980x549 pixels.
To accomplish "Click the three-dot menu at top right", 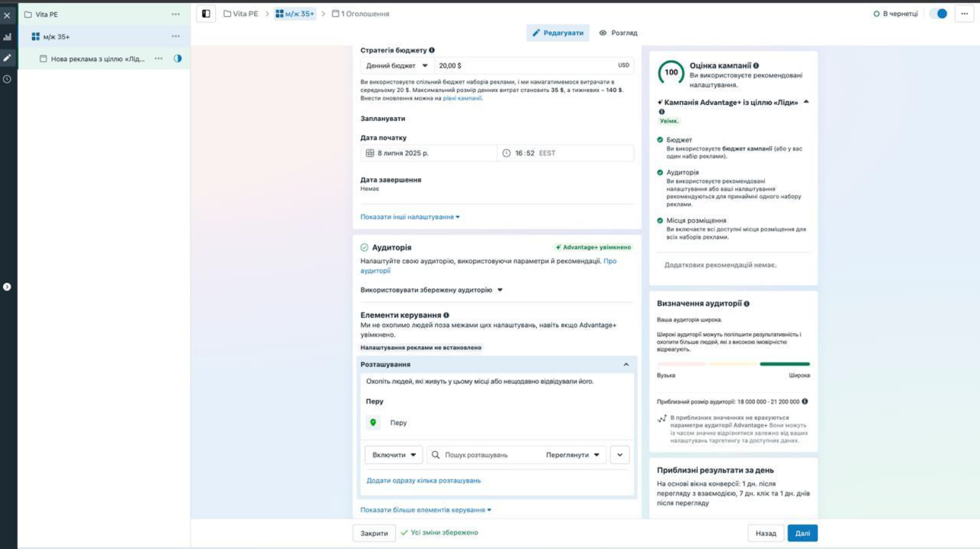I will (x=964, y=14).
